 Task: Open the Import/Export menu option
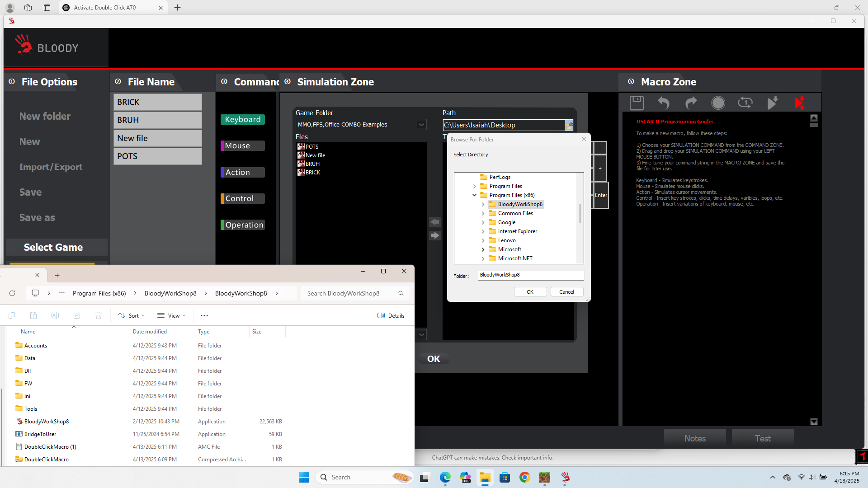coord(51,167)
